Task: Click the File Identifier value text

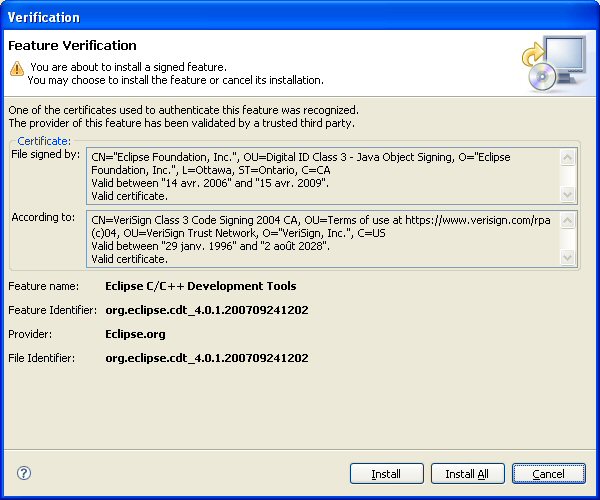Action: click(x=206, y=357)
